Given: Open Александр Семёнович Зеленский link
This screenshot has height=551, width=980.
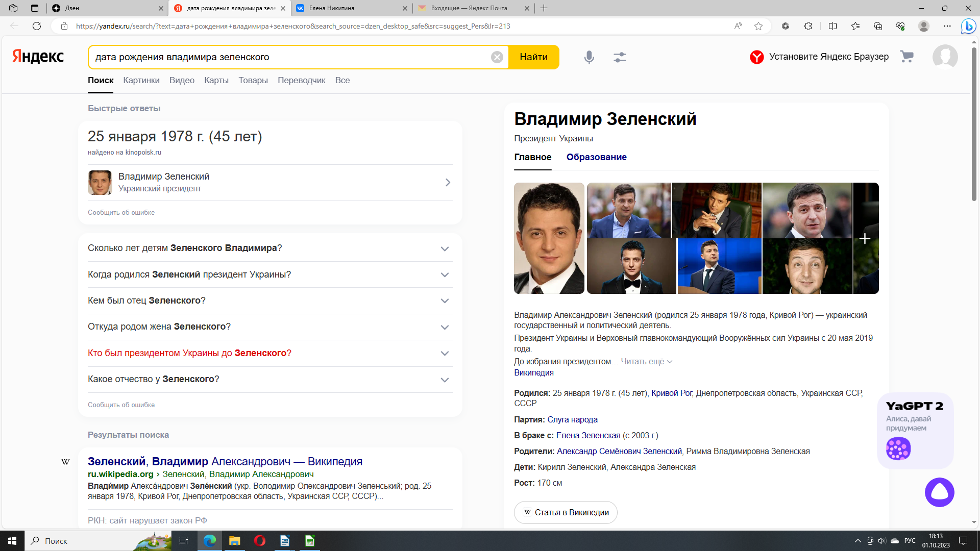Looking at the screenshot, I should (x=619, y=452).
